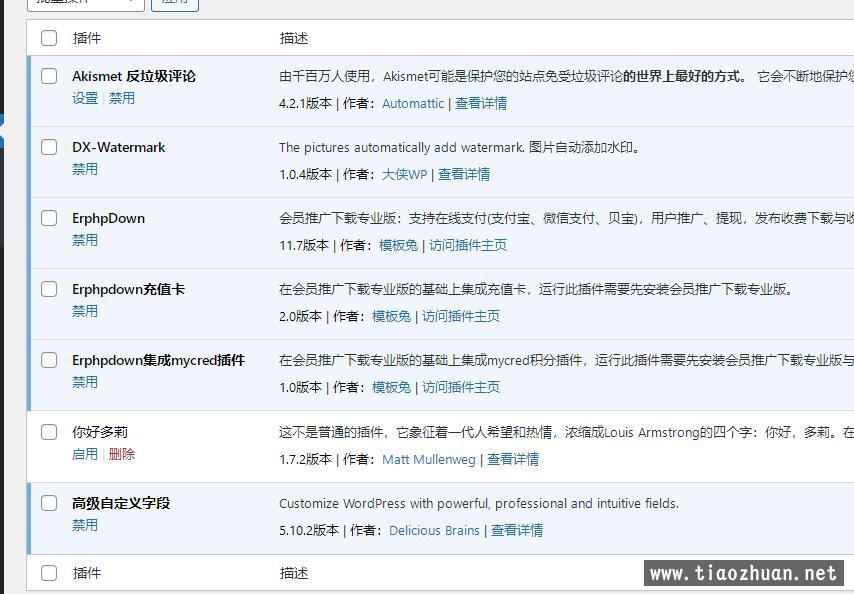Open the Delicious Brains author link
This screenshot has width=854, height=594.
435,530
